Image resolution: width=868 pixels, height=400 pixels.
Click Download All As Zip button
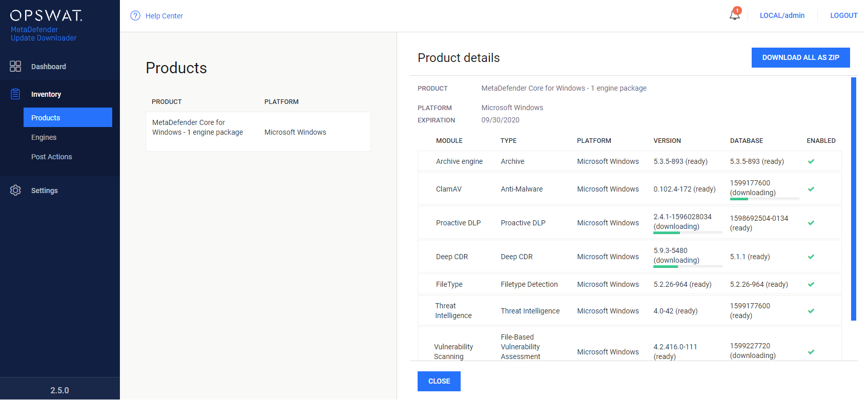click(x=800, y=57)
